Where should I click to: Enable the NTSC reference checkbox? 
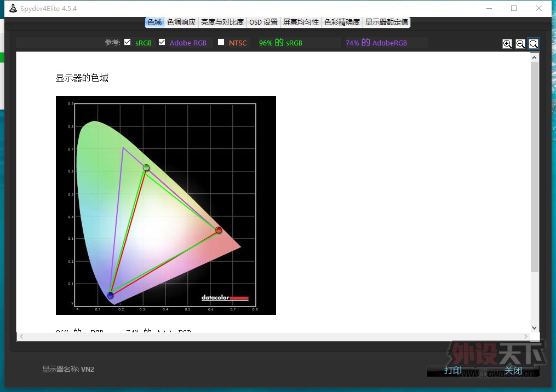click(x=221, y=42)
